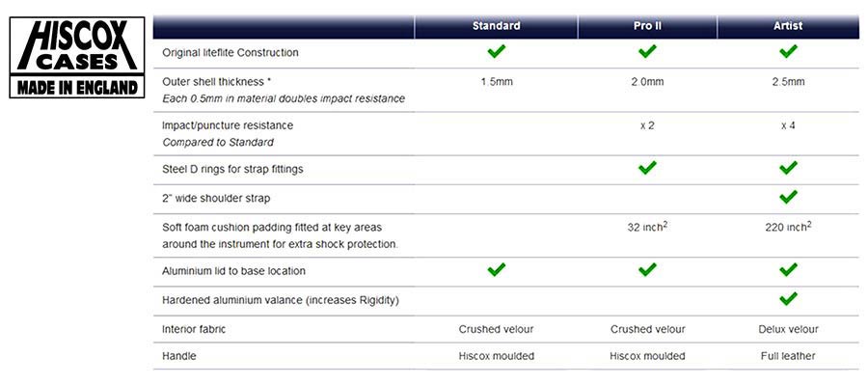
Task: Click Pro II checkmark for Aluminium lid location
Action: click(x=647, y=270)
